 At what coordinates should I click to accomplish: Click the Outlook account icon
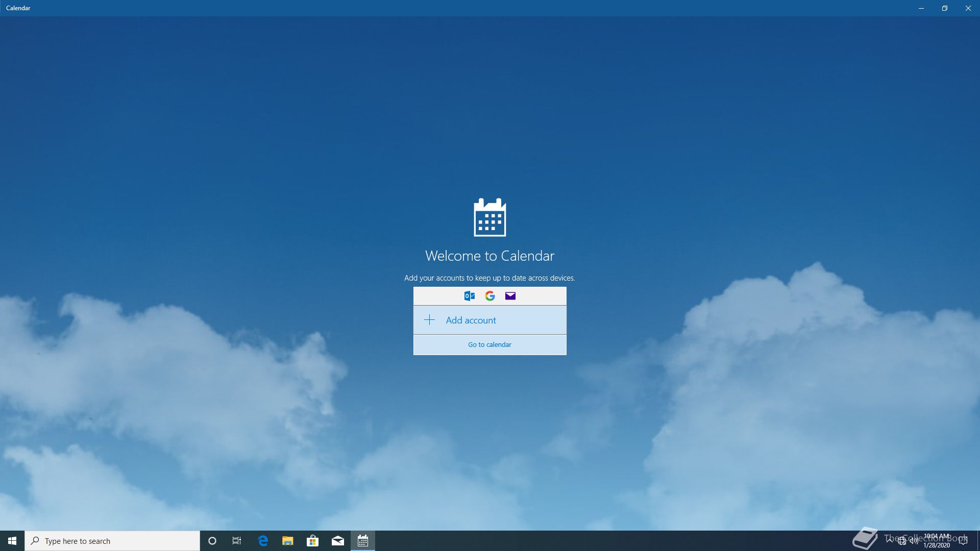click(x=470, y=296)
